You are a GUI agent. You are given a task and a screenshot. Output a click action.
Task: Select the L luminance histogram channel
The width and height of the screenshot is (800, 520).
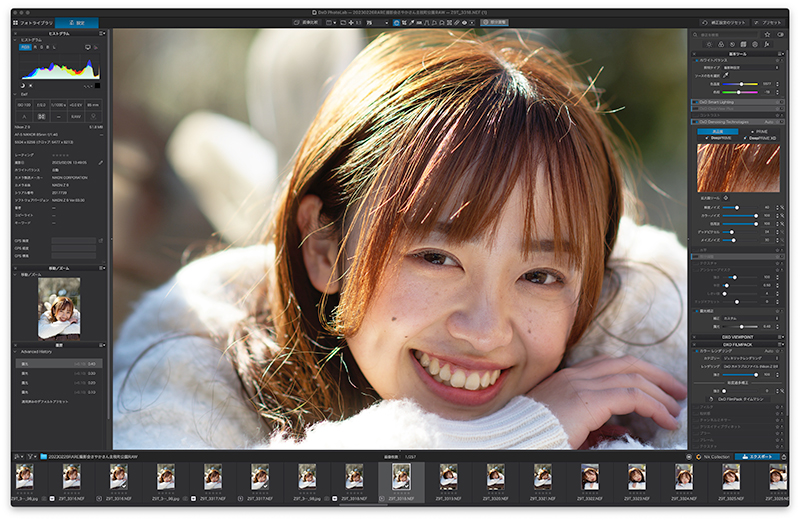pos(55,47)
